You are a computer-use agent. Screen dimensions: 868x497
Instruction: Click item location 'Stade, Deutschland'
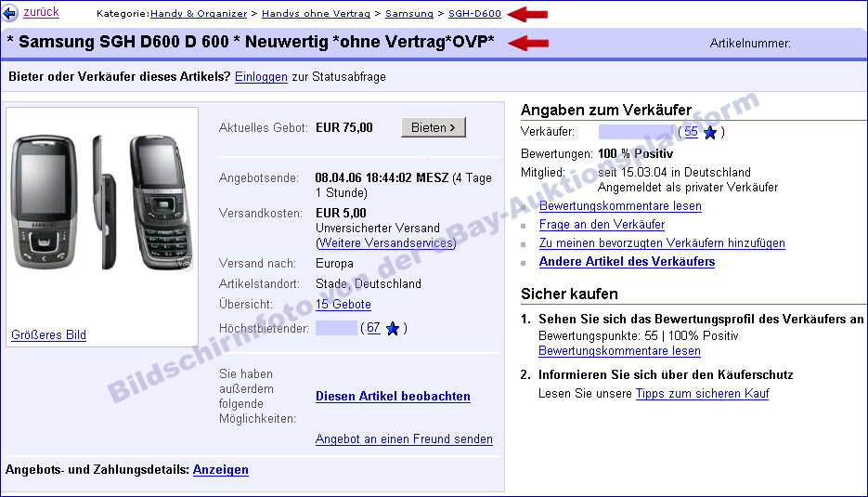tap(369, 283)
